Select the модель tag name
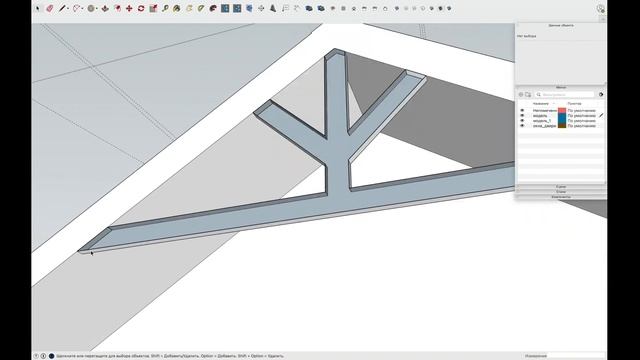 540,116
